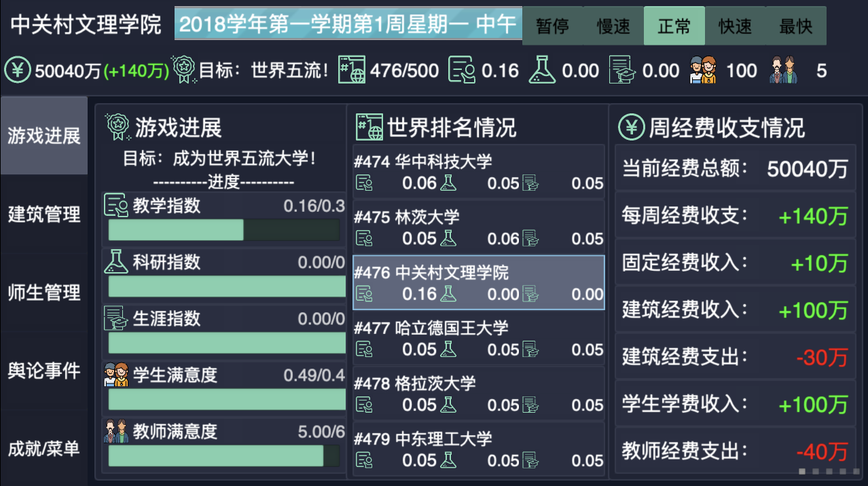This screenshot has height=486, width=868.
Task: Switch game speed to 最快
Action: click(x=796, y=25)
